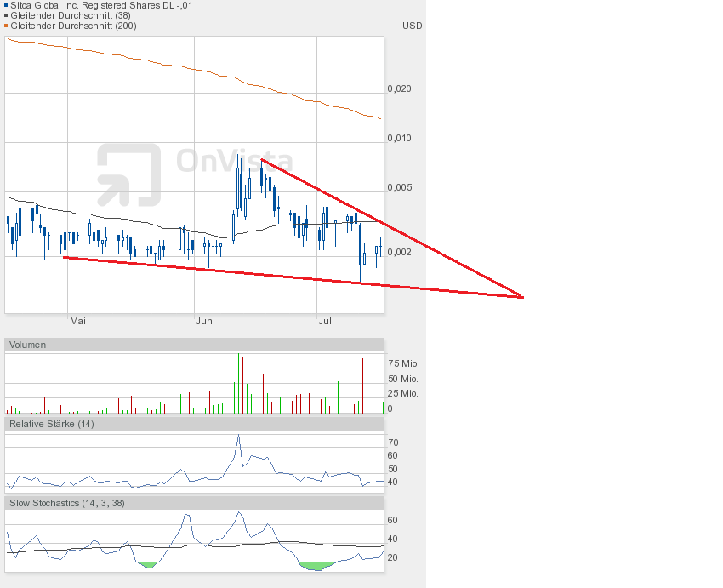723x588 pixels.
Task: Click the 0,020 price axis label
Action: (x=399, y=88)
